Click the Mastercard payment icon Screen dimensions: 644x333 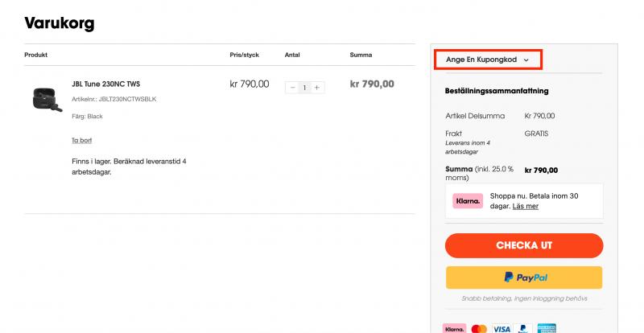pos(479,329)
